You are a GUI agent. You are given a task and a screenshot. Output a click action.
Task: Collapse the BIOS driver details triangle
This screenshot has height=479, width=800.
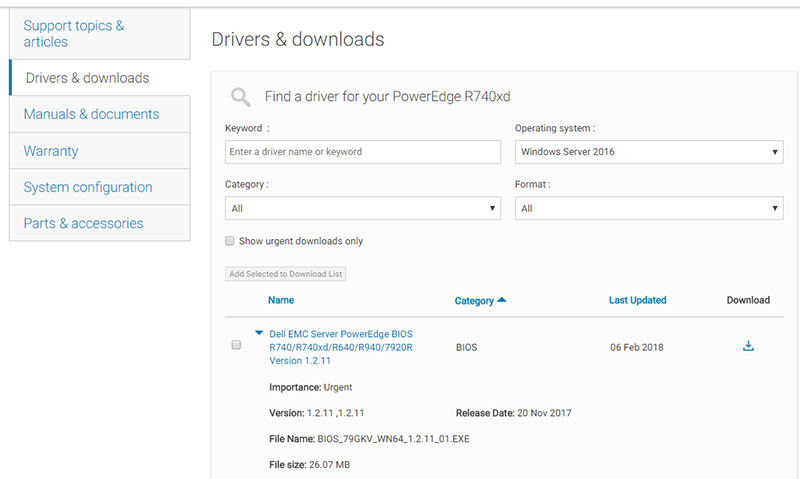coord(259,332)
